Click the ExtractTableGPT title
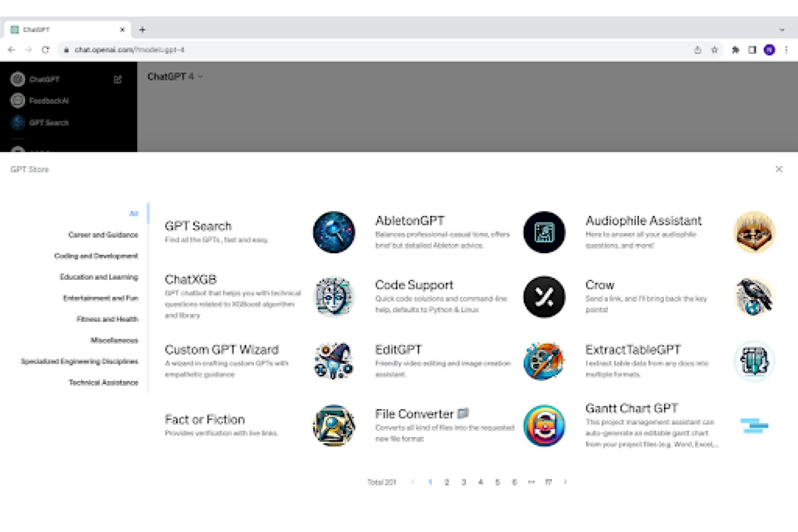Screen dimensions: 798x532 pos(633,350)
